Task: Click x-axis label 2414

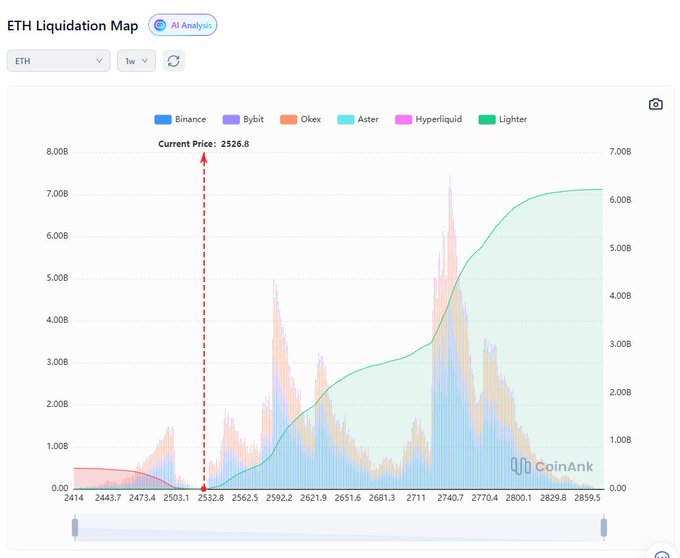Action: pos(74,498)
